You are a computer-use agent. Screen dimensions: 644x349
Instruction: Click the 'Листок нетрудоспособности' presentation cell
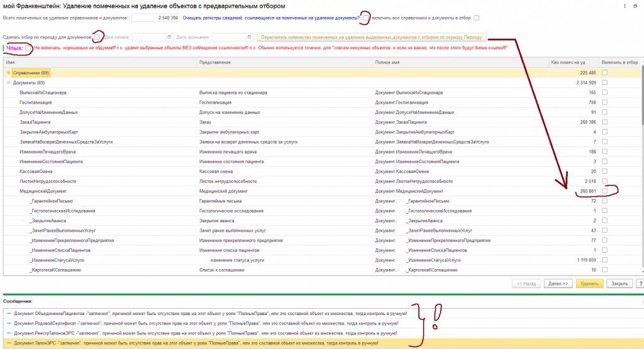(x=284, y=181)
